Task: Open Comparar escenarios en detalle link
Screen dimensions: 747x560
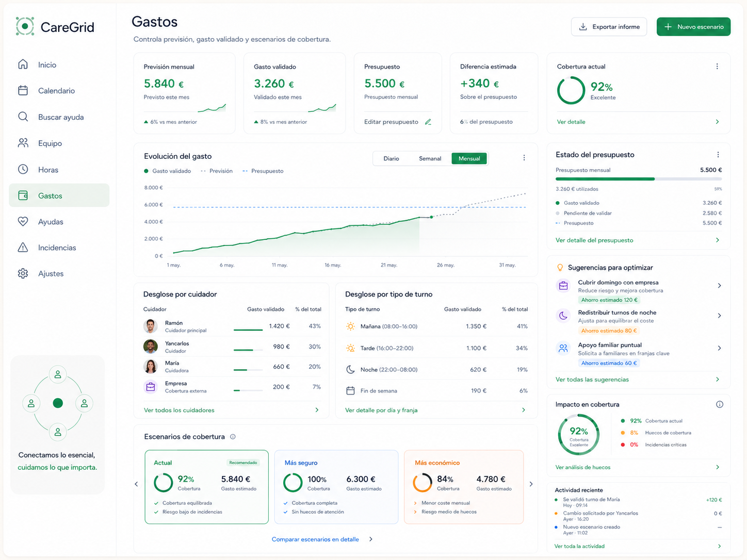Action: tap(315, 539)
